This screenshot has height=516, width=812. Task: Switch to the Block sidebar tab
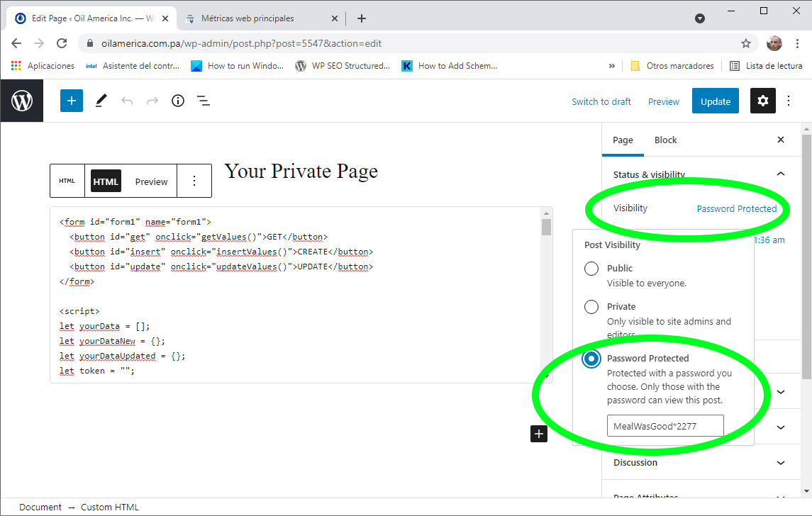coord(665,140)
